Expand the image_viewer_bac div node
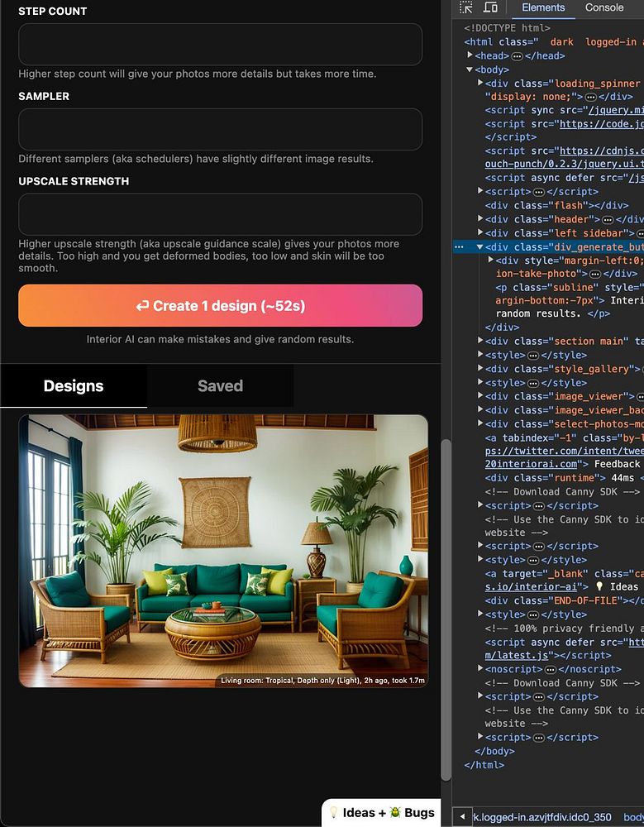The height and width of the screenshot is (827, 644). click(480, 409)
